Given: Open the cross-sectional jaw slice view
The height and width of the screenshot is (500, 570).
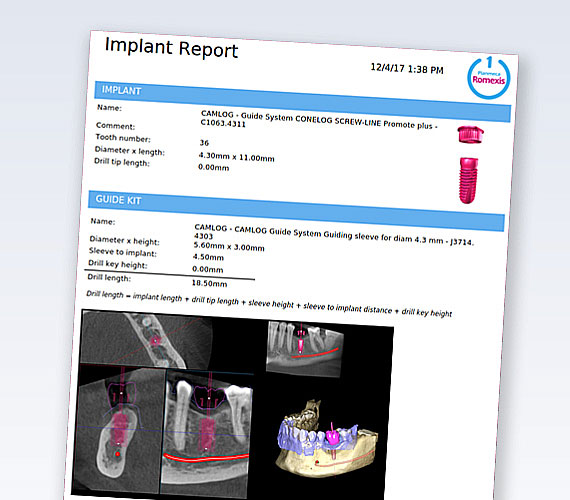Looking at the screenshot, I should [120, 429].
